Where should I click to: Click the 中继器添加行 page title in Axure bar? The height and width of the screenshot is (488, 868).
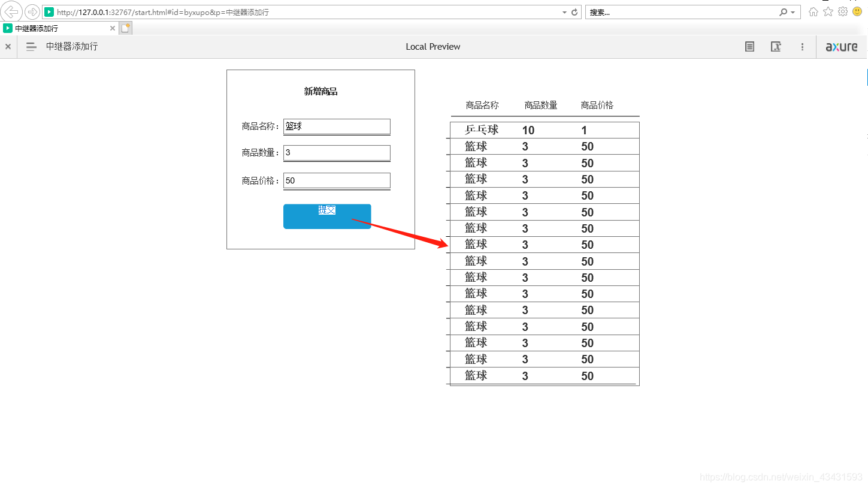click(72, 47)
